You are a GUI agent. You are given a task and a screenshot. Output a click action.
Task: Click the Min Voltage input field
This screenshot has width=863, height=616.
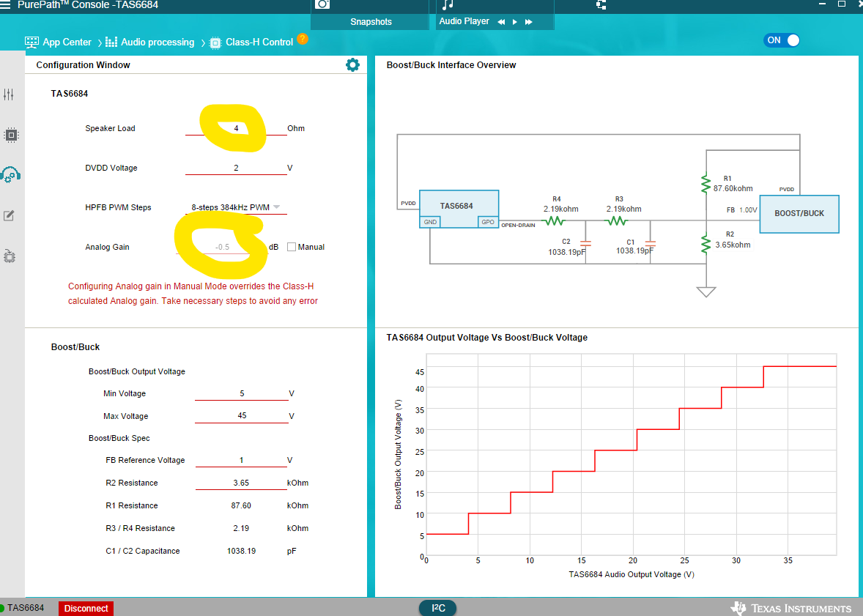[x=242, y=393]
